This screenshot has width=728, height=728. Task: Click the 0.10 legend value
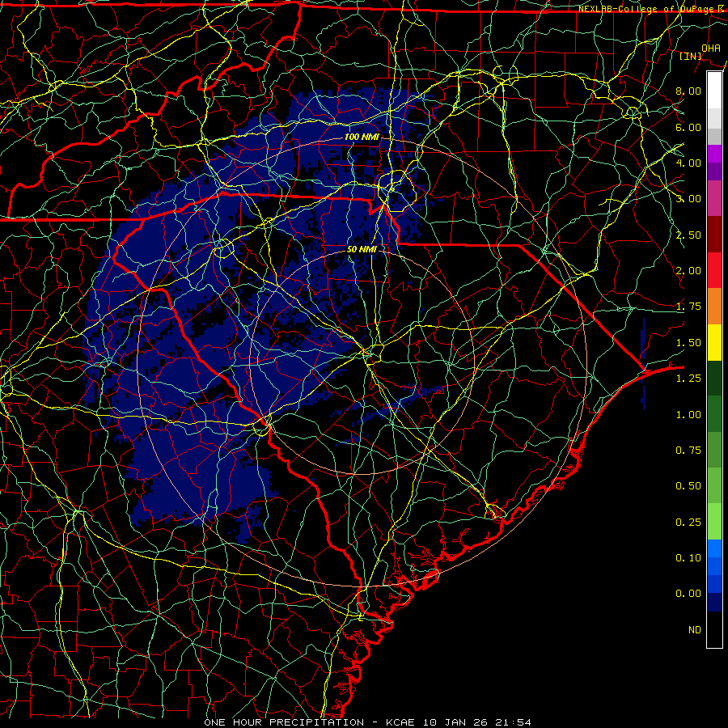click(x=688, y=558)
